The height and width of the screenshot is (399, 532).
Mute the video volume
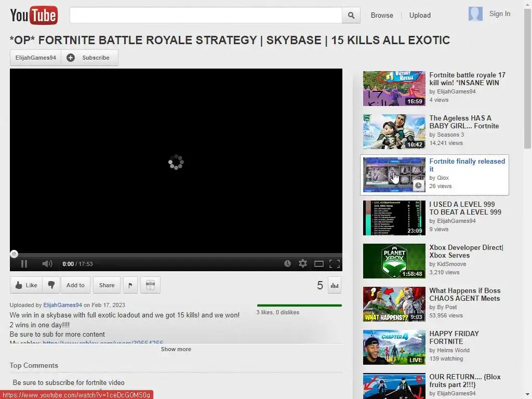[x=47, y=264]
